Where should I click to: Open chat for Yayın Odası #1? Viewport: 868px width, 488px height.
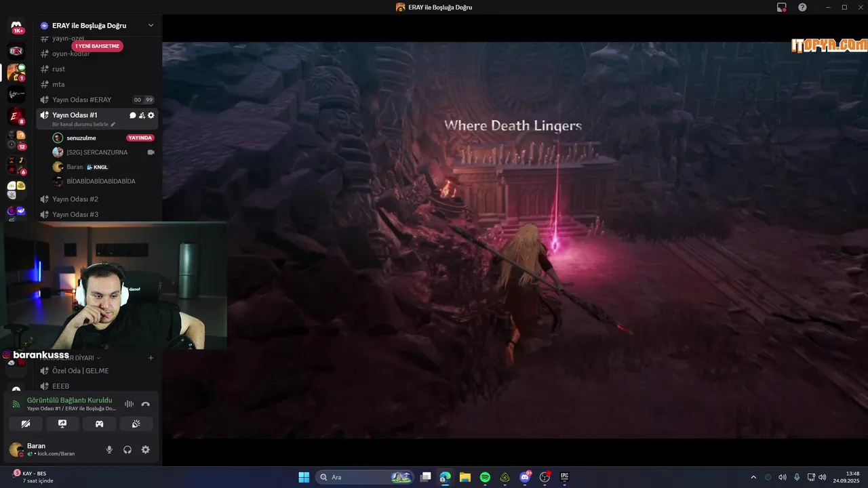pyautogui.click(x=133, y=115)
